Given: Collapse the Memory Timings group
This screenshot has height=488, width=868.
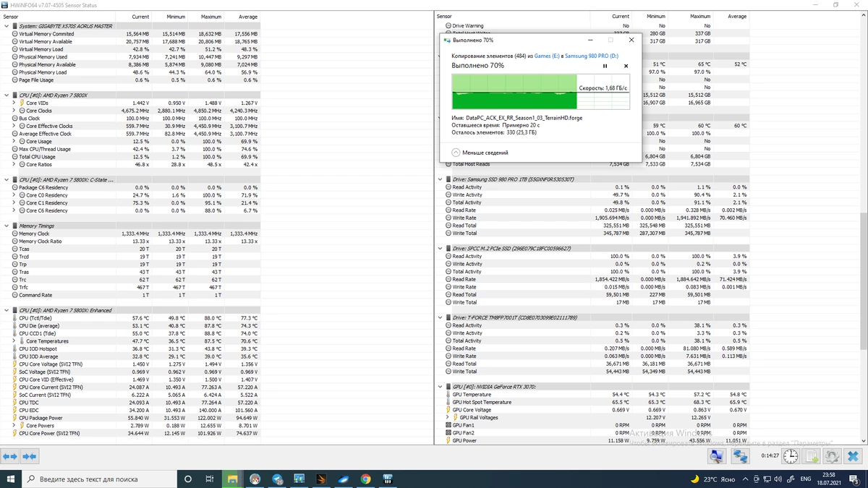Looking at the screenshot, I should [7, 226].
